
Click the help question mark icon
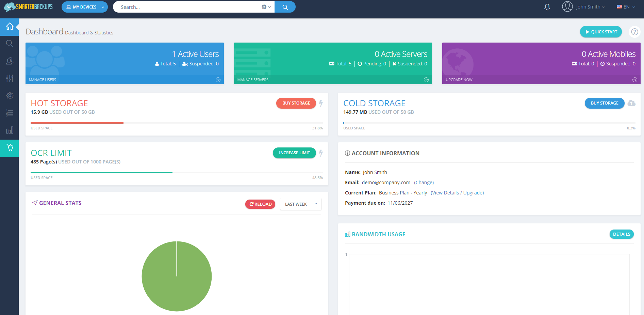coord(634,32)
